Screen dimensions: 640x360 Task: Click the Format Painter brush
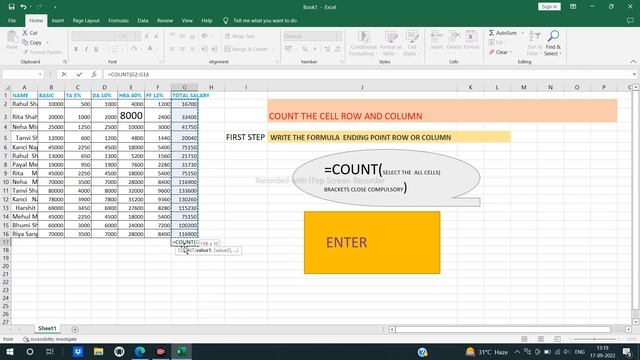(x=42, y=52)
